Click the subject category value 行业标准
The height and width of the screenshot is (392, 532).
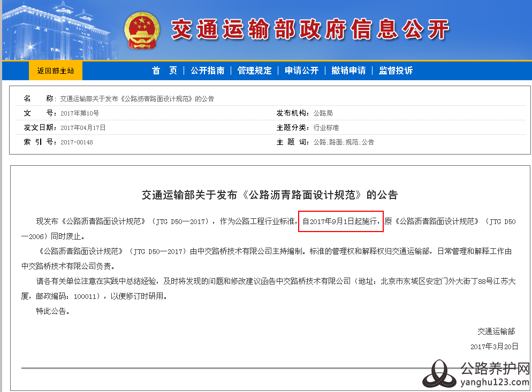click(326, 127)
